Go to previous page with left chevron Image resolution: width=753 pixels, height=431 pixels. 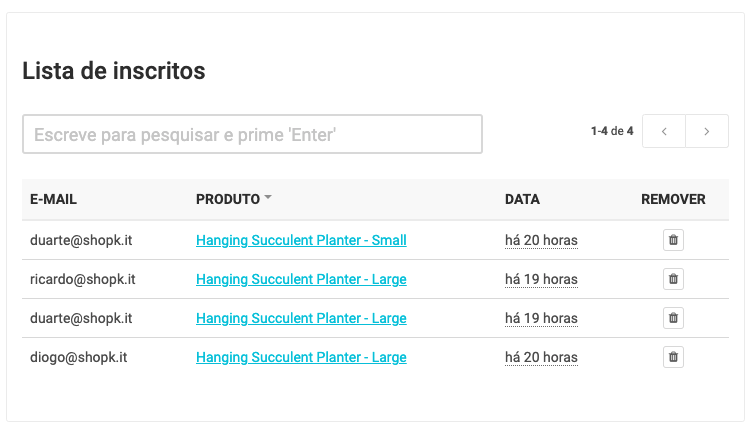click(664, 131)
